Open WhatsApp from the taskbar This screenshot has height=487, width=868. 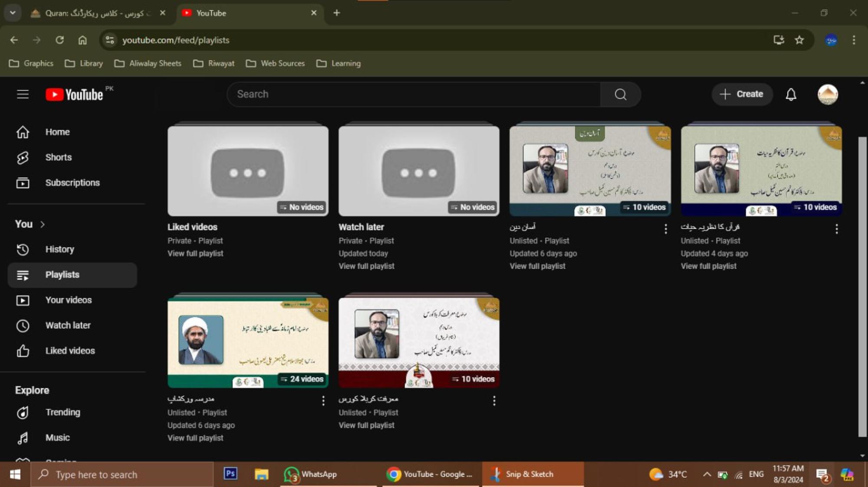pos(310,474)
